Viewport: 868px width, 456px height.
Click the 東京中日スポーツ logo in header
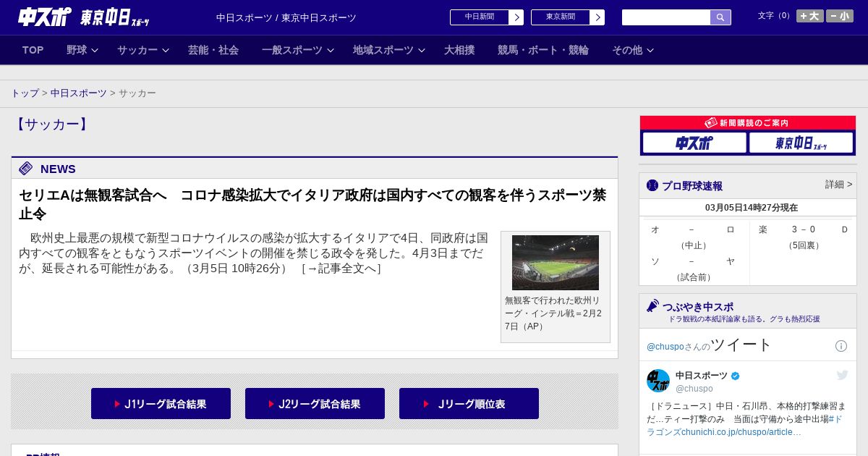[114, 17]
